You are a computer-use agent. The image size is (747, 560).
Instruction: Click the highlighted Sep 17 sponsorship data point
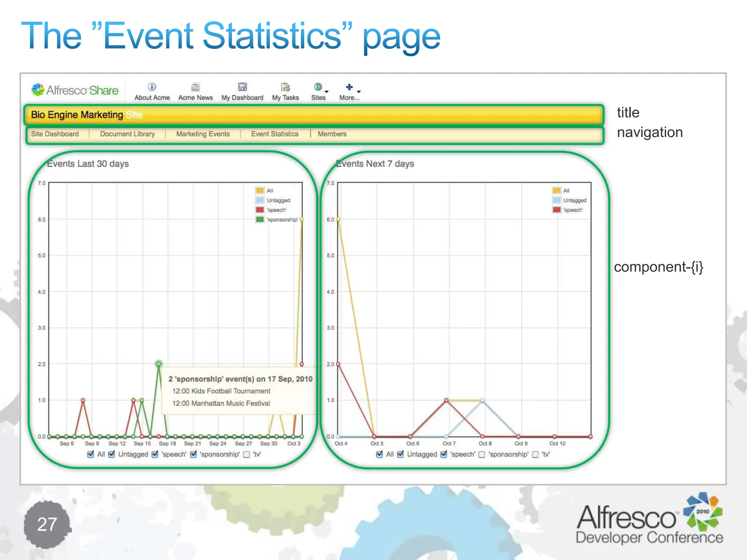click(x=159, y=363)
